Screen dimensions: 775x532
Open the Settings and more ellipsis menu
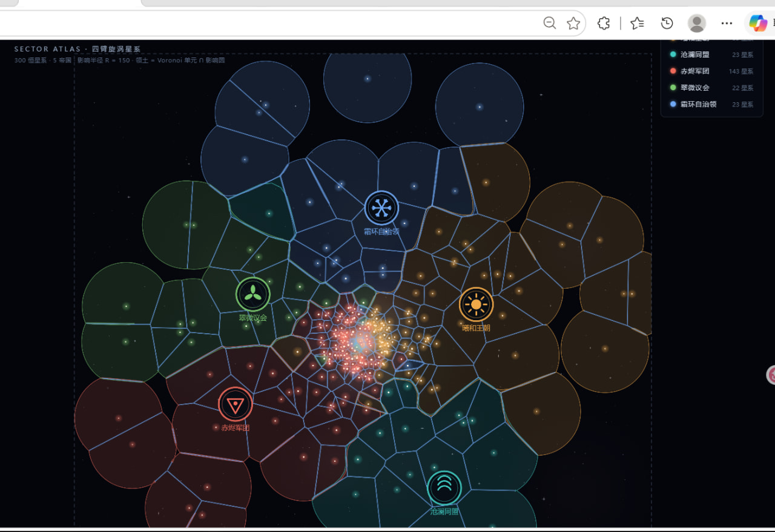click(x=727, y=23)
